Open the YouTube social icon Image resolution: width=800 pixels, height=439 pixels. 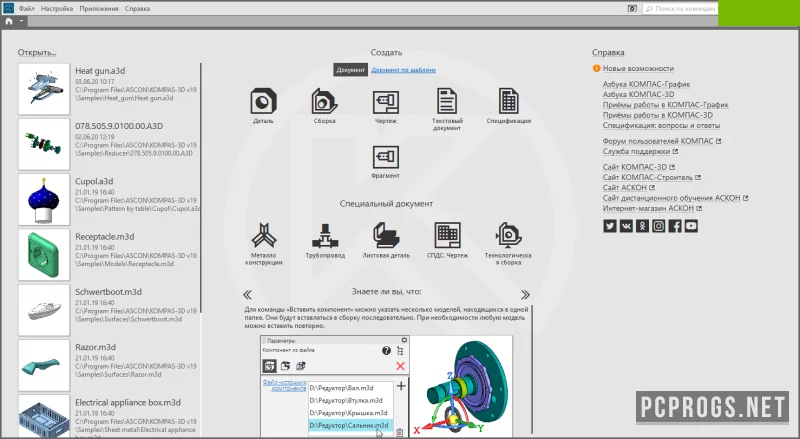[x=691, y=226]
